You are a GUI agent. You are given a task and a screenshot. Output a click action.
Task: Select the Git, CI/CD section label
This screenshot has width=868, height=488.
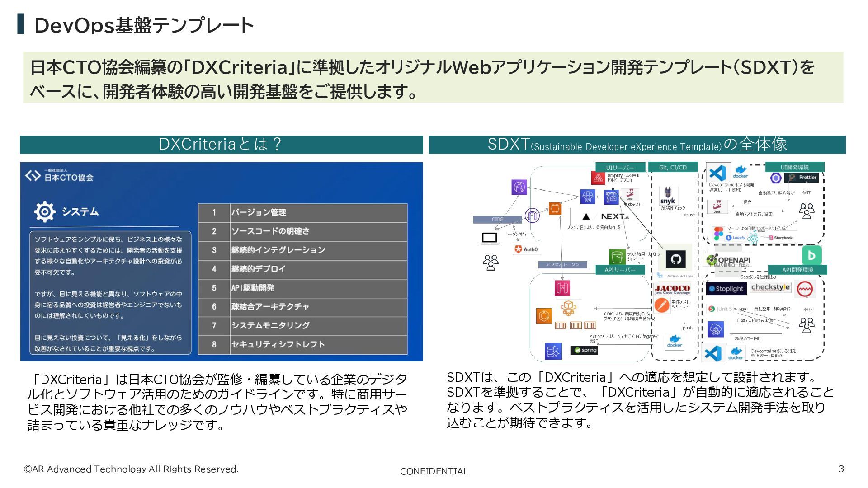(x=673, y=167)
